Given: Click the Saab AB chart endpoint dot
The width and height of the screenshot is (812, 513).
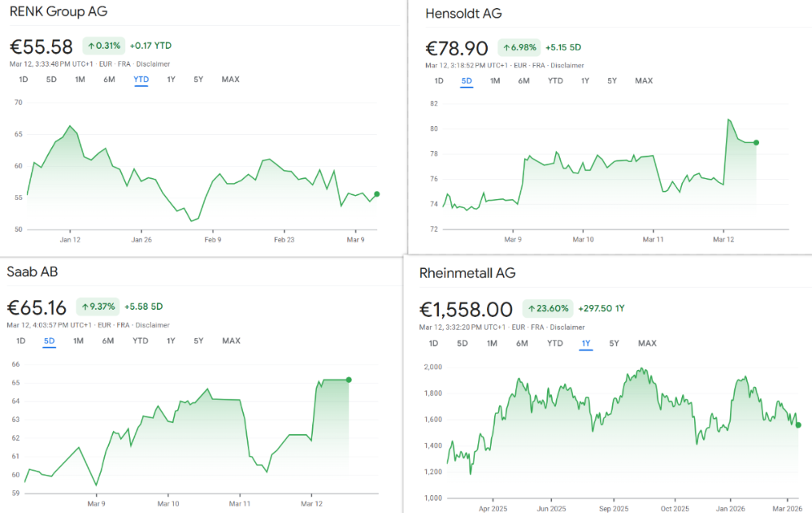Looking at the screenshot, I should click(349, 380).
